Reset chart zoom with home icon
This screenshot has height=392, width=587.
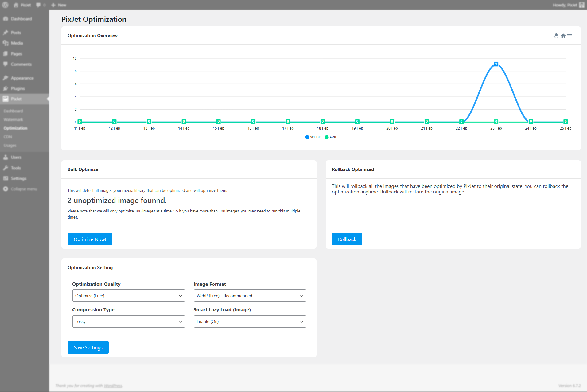563,36
